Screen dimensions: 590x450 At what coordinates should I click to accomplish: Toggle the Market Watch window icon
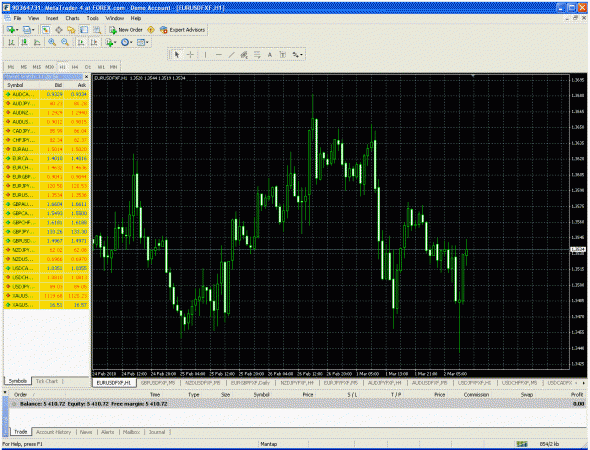46,30
